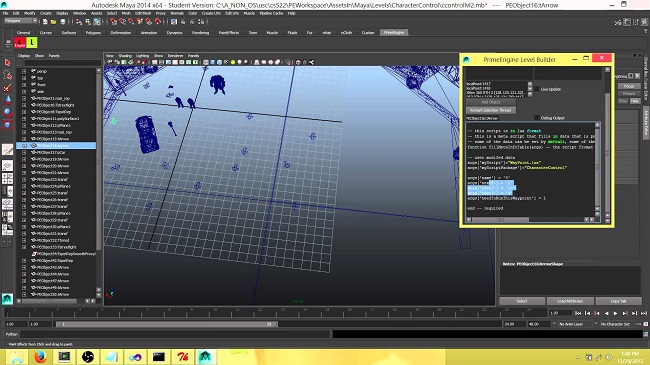Click the green L shelf icon

click(x=32, y=43)
